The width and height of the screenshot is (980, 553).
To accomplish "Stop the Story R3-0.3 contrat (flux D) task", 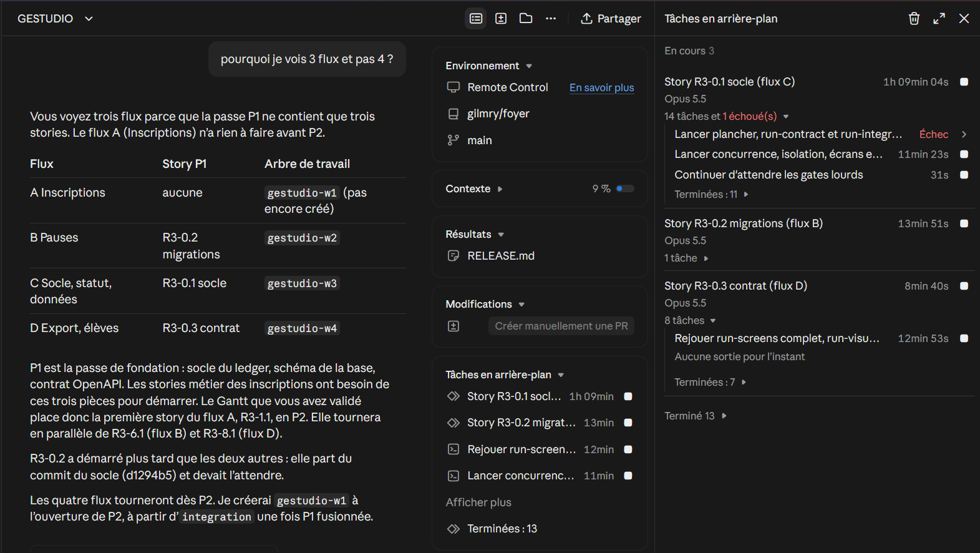I will 964,286.
